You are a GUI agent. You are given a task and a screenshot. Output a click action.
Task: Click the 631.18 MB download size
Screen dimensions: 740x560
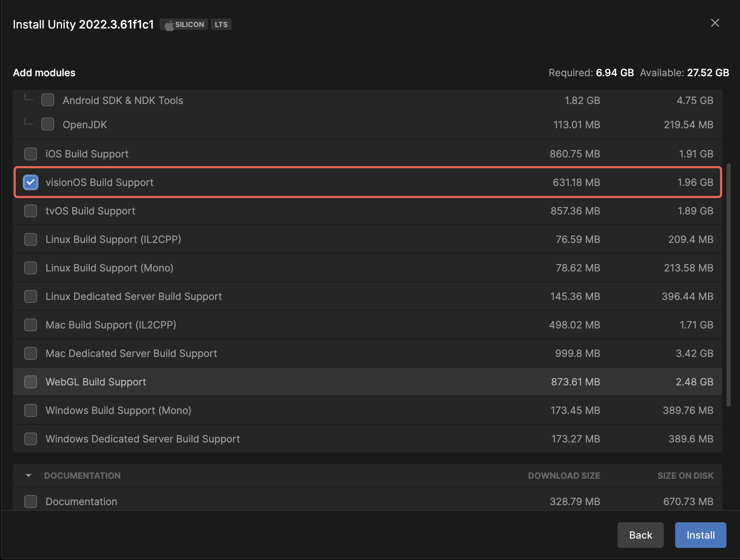(577, 182)
